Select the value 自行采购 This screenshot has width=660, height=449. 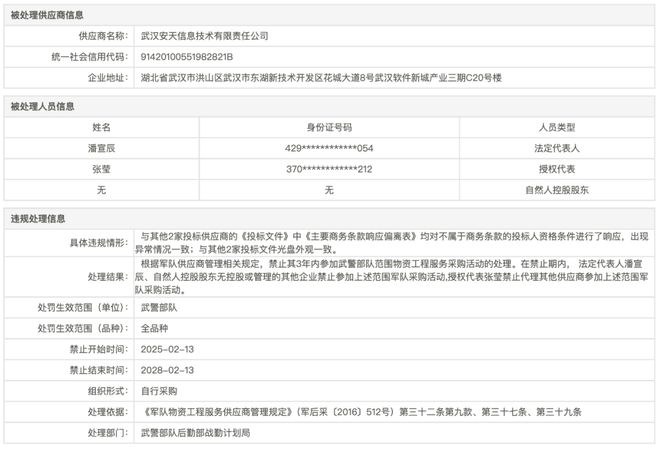pyautogui.click(x=159, y=391)
